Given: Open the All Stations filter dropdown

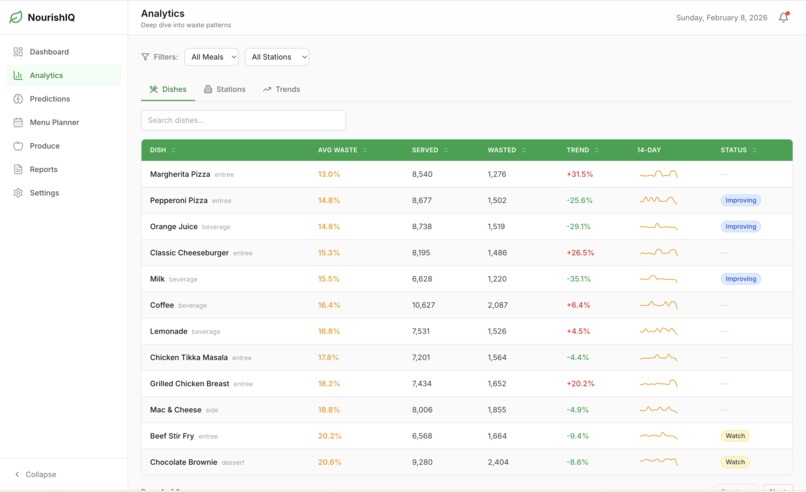Looking at the screenshot, I should tap(277, 57).
